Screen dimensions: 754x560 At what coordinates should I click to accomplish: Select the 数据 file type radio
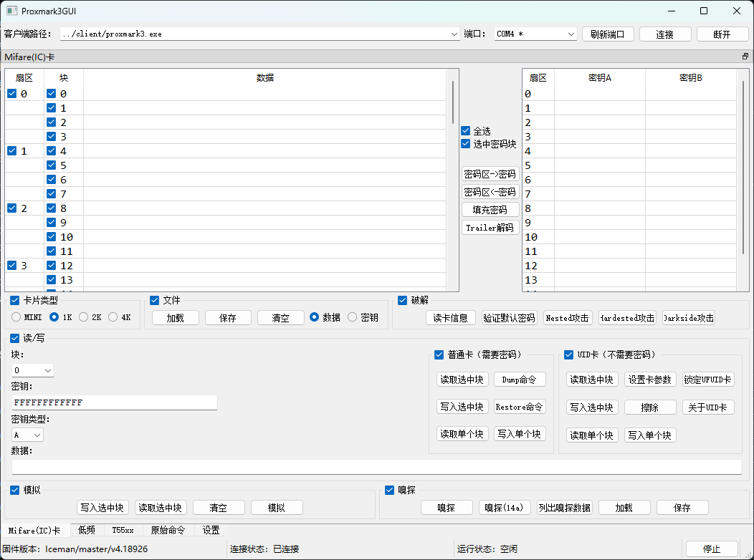tap(315, 317)
